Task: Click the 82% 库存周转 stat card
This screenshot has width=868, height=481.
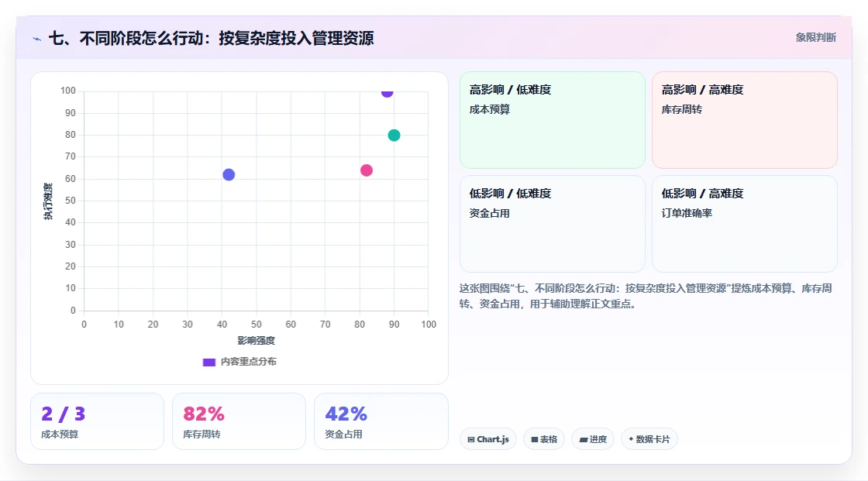Action: [239, 422]
